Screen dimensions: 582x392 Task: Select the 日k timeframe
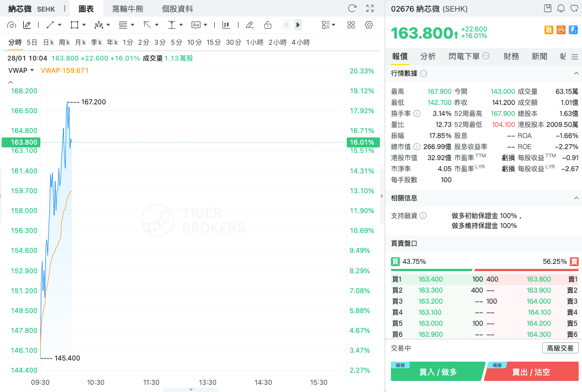click(48, 43)
